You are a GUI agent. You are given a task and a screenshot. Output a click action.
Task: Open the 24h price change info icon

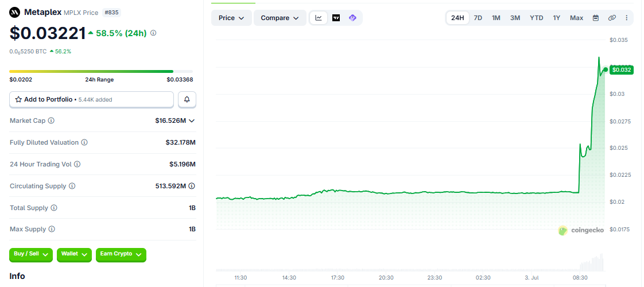click(x=153, y=33)
